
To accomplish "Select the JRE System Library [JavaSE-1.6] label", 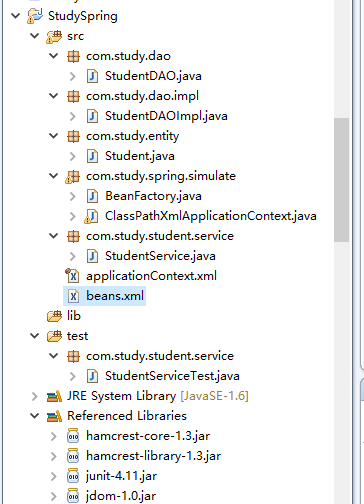I will click(158, 396).
